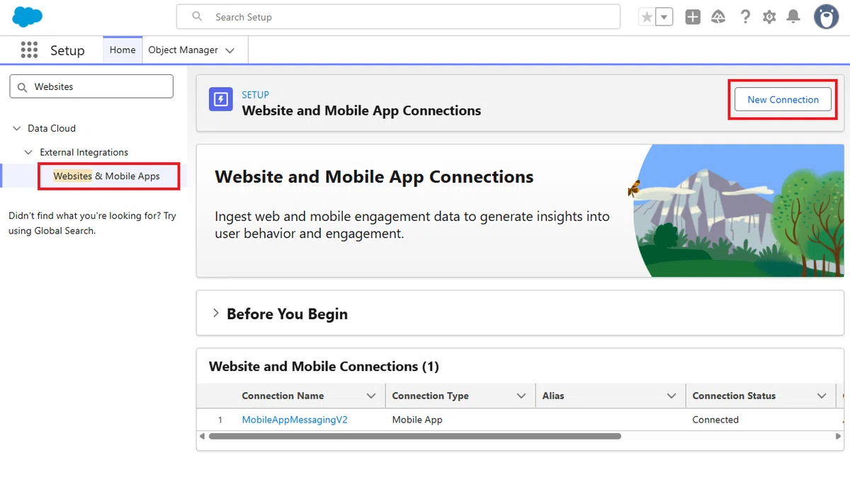Open the Global Actions plus icon
Viewport: 850px width, 504px height.
693,17
